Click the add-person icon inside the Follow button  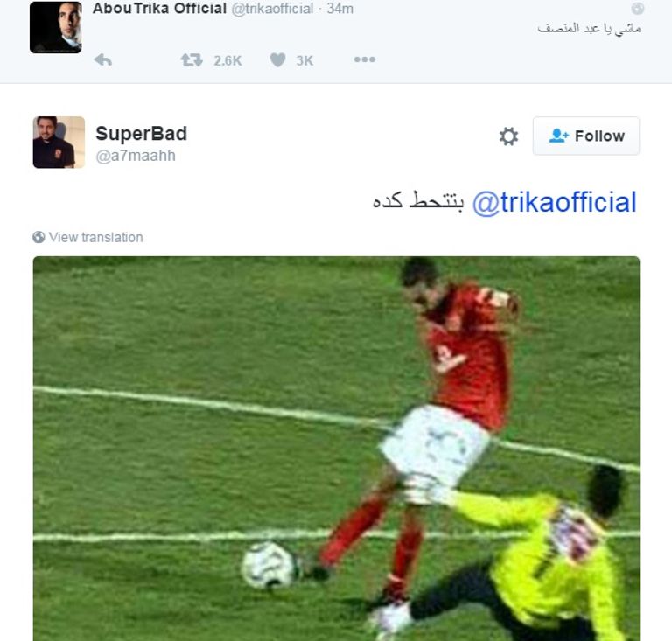559,136
